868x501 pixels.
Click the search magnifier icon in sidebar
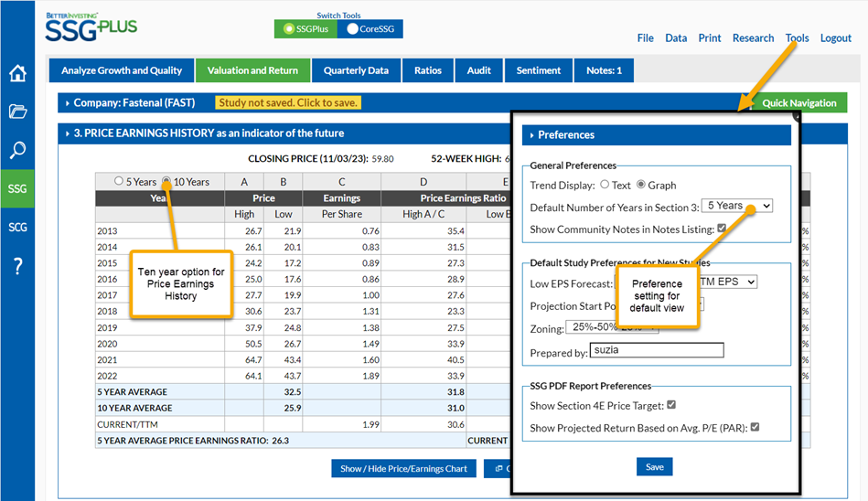click(x=17, y=150)
